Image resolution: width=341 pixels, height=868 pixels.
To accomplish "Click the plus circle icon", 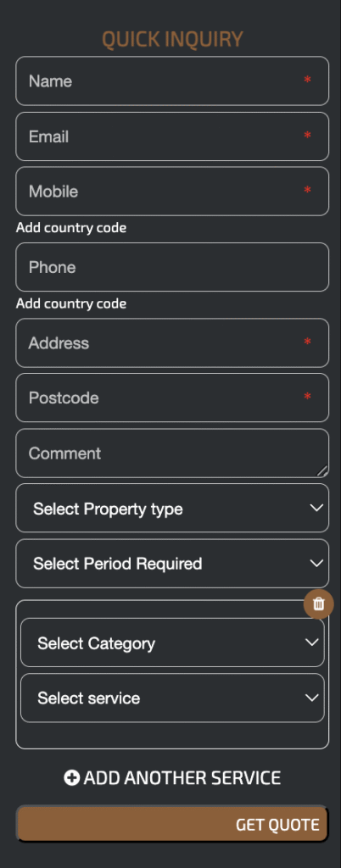I will click(x=72, y=778).
